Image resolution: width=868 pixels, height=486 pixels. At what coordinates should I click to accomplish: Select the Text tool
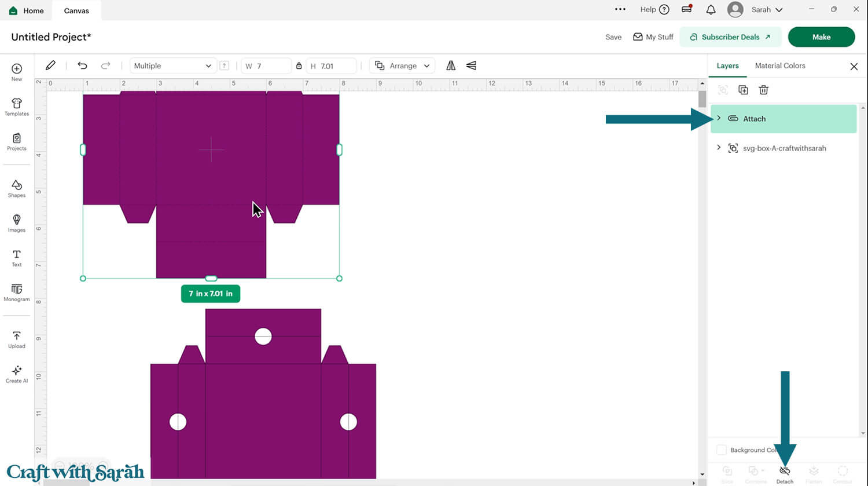17,258
